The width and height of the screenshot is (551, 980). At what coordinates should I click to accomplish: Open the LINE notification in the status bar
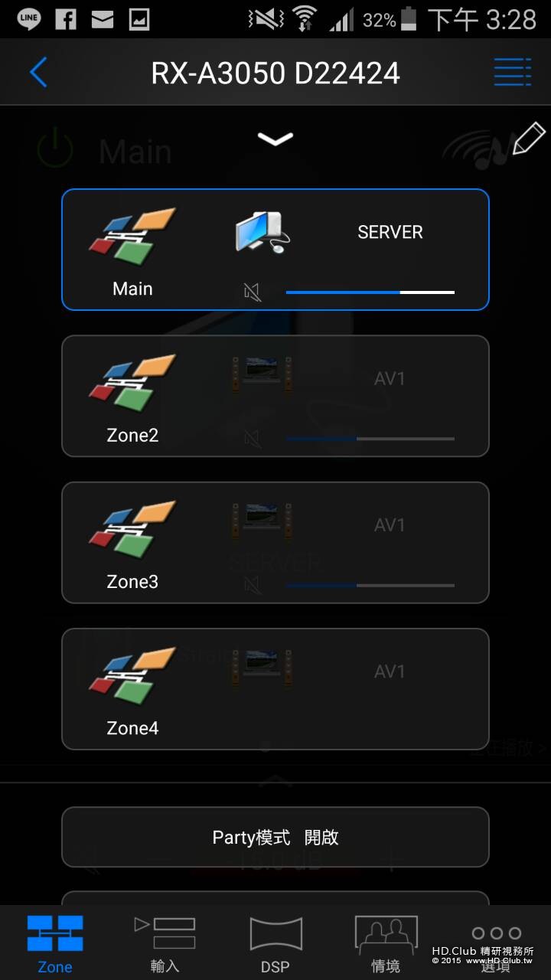click(x=29, y=18)
